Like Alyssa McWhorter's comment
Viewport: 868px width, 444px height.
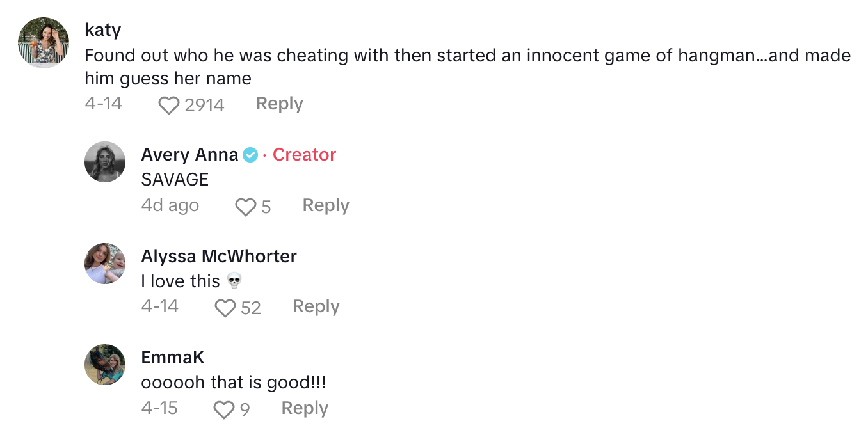point(225,308)
